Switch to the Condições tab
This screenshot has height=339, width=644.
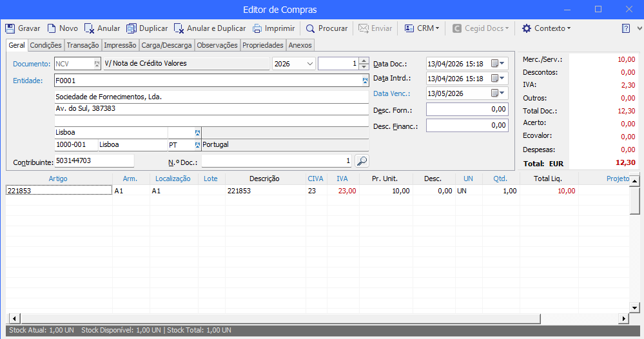coord(46,45)
